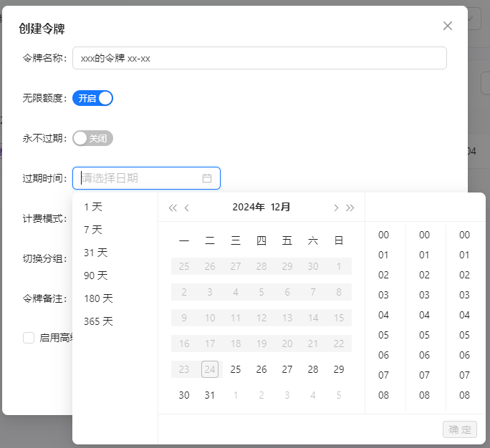The height and width of the screenshot is (448, 490).
Task: Click the 确定 confirm button
Action: (x=460, y=429)
